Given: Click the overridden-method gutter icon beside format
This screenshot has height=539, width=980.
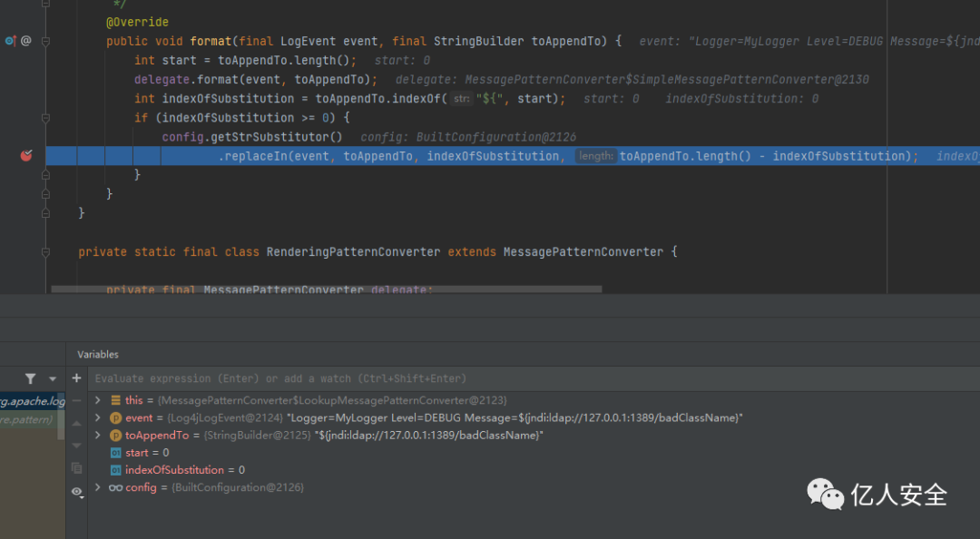Looking at the screenshot, I should tap(11, 41).
